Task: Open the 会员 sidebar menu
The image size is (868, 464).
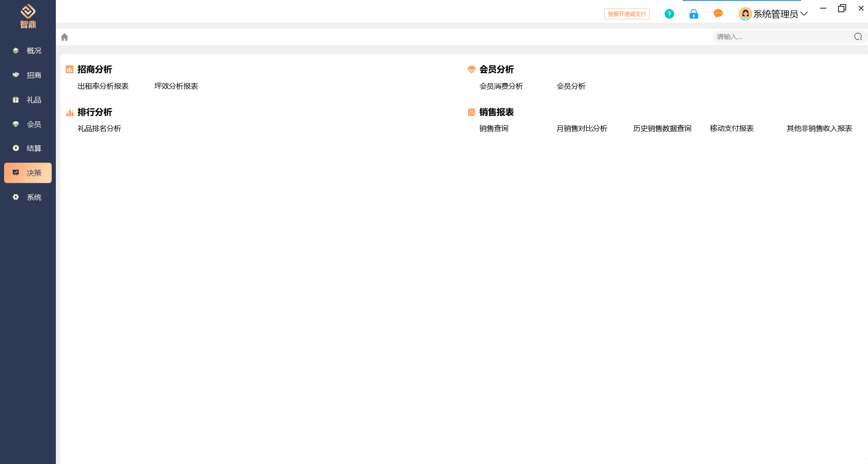Action: pyautogui.click(x=28, y=125)
